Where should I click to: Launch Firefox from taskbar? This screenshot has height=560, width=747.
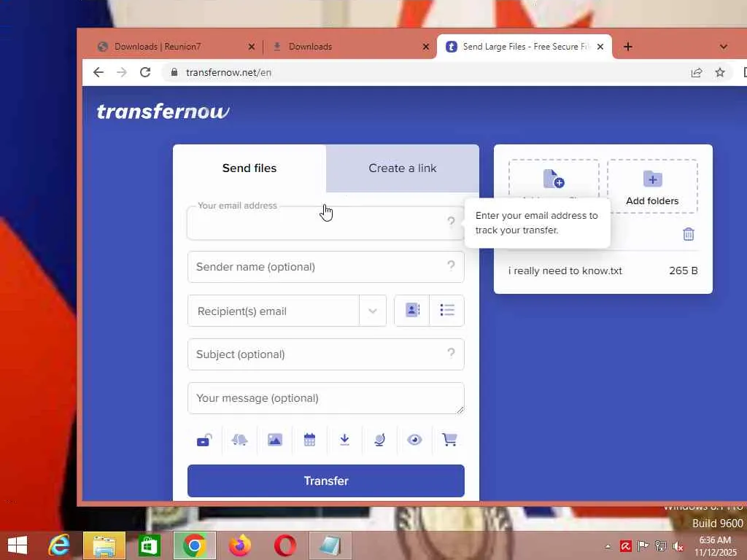[240, 545]
